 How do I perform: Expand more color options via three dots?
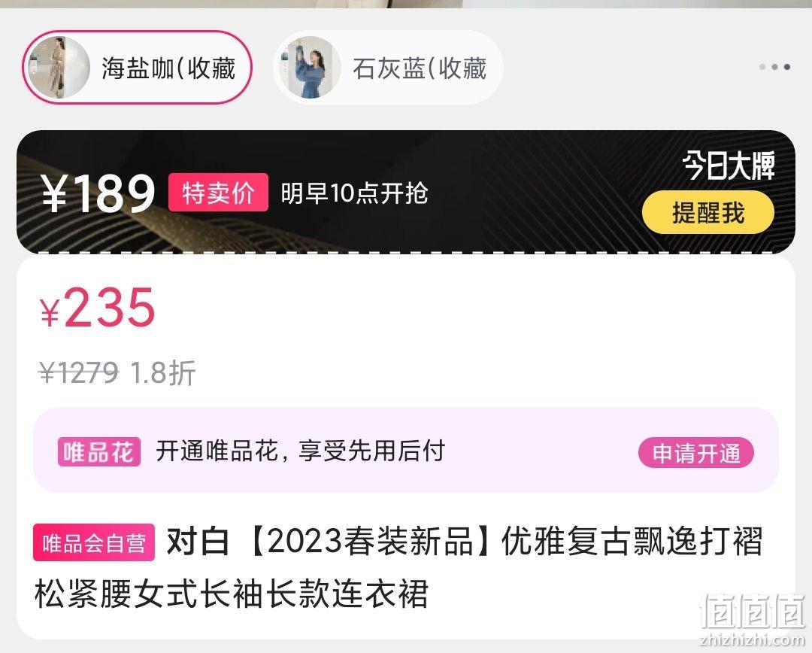pos(774,67)
